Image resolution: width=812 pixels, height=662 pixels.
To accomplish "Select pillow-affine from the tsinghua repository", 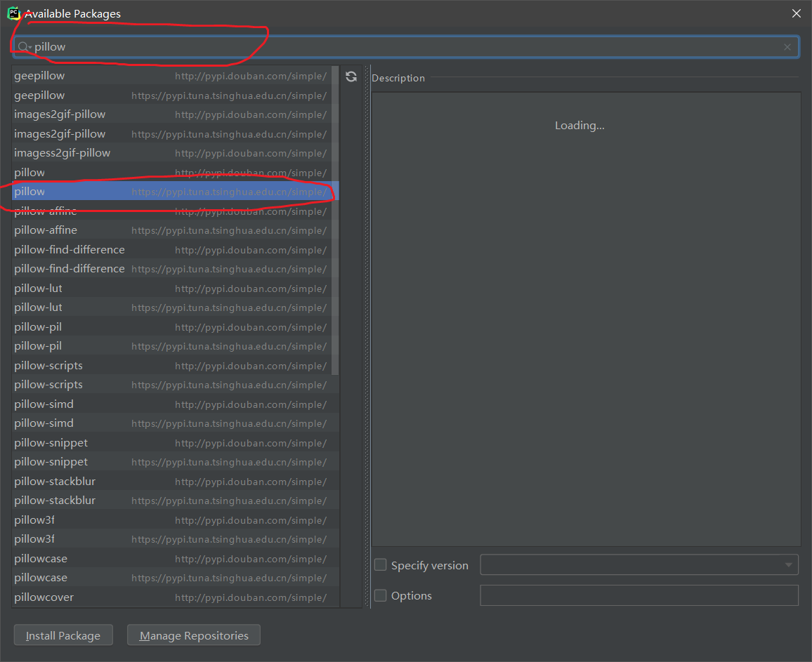I will coord(171,230).
